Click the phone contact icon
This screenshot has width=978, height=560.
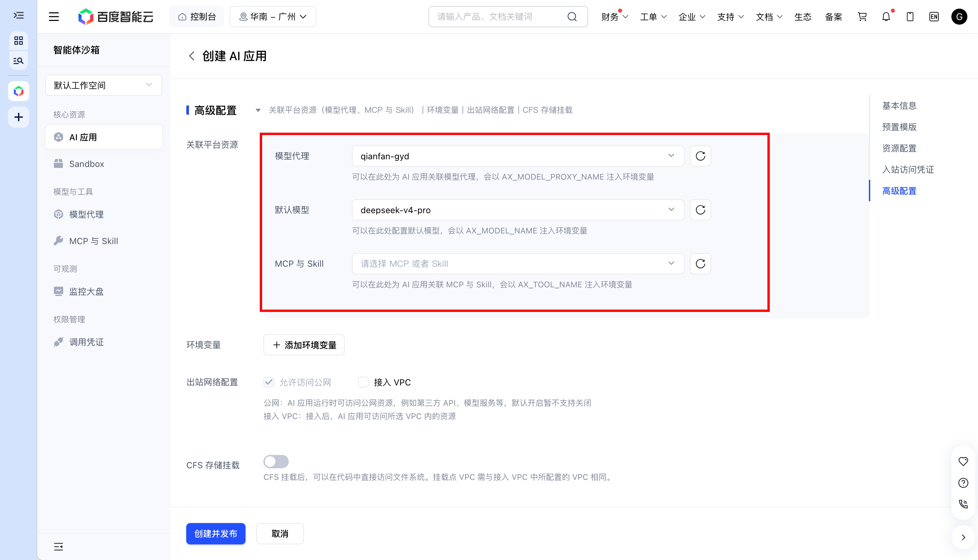[x=963, y=504]
